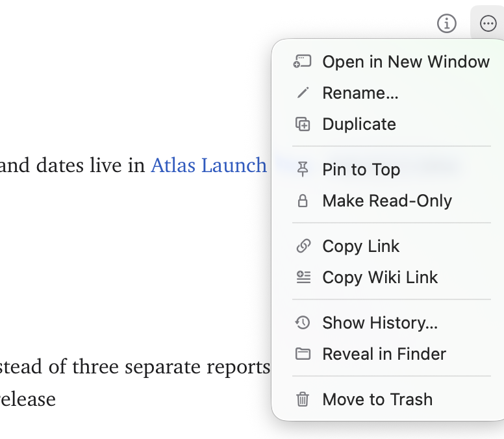
Task: Click text 'and dates live in'
Action: point(72,165)
